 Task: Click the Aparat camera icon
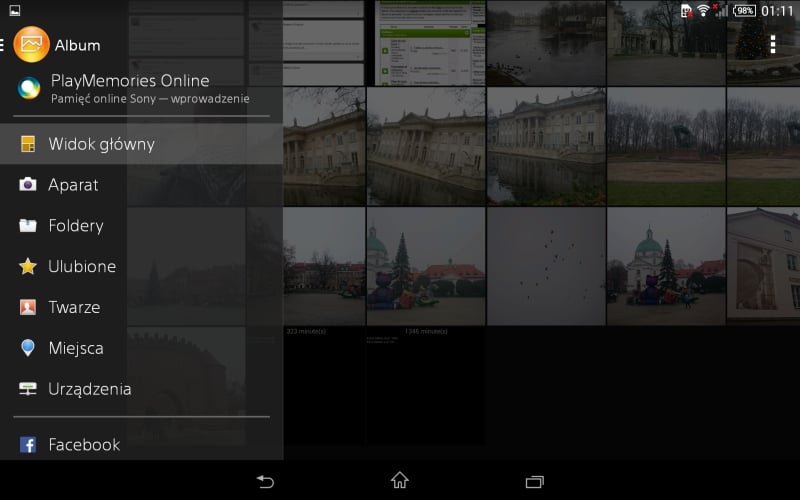pos(28,184)
